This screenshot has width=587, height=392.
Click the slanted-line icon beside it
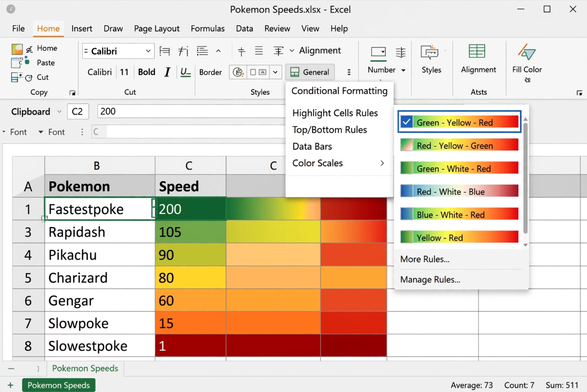pos(183,51)
